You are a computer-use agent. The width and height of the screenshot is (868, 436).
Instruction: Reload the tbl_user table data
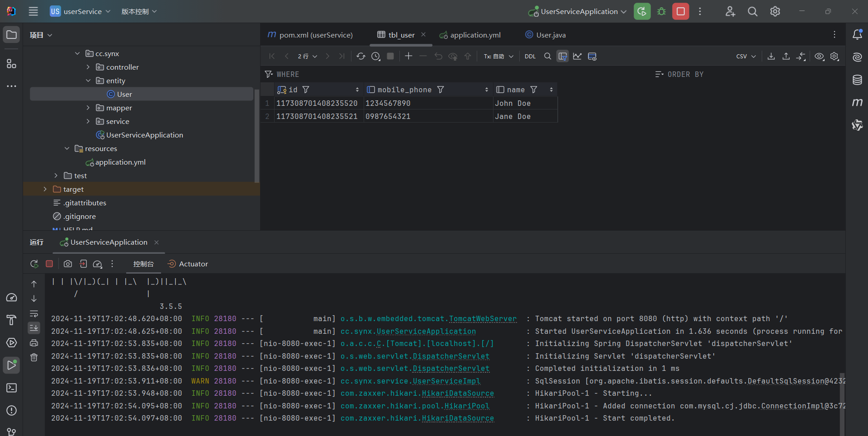360,56
